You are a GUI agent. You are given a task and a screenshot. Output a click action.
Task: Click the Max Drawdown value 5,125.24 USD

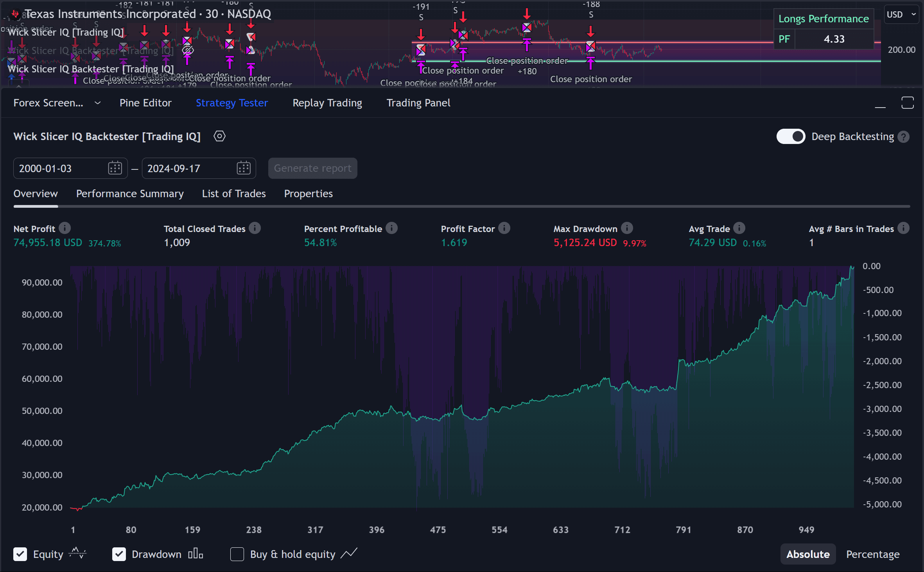585,243
